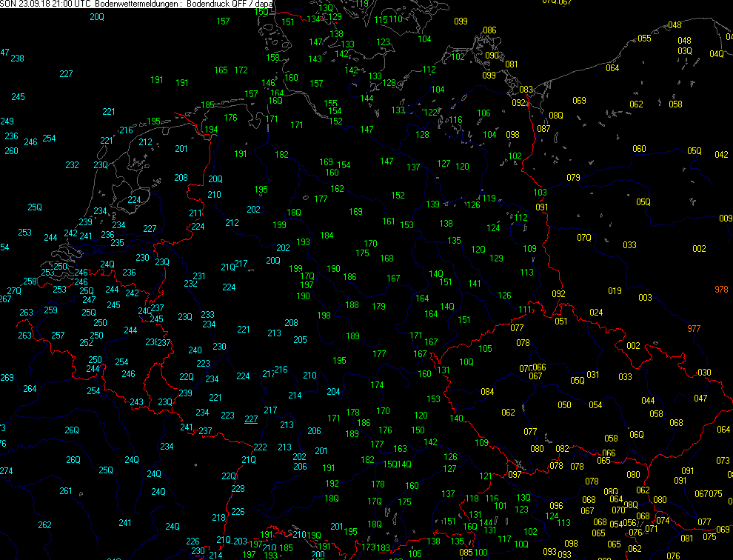Pick the cyan 238 station value

tap(17, 59)
